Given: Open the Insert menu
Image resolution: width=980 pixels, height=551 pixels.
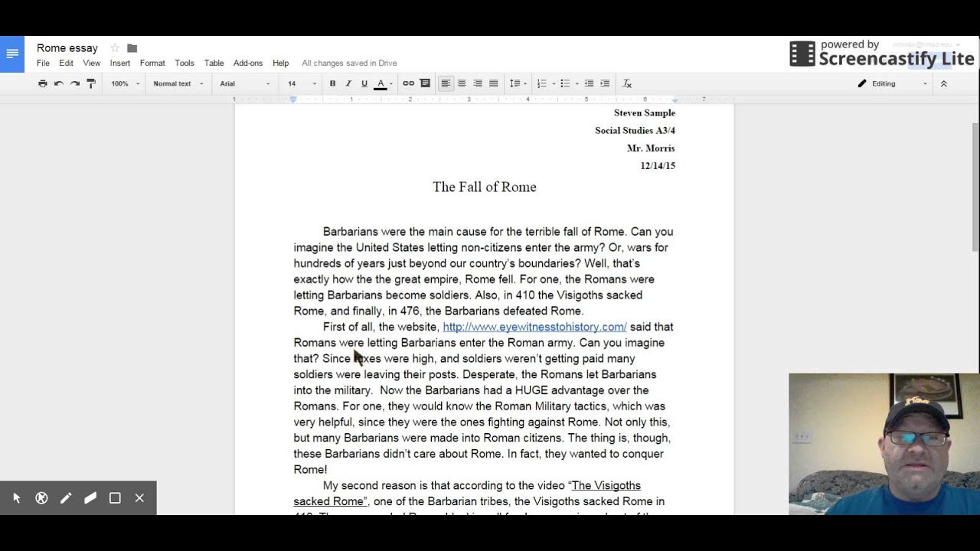Looking at the screenshot, I should 119,63.
